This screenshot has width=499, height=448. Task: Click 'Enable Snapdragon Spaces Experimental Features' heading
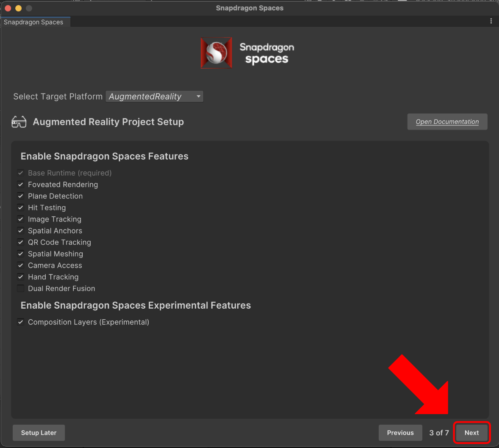[x=136, y=305]
